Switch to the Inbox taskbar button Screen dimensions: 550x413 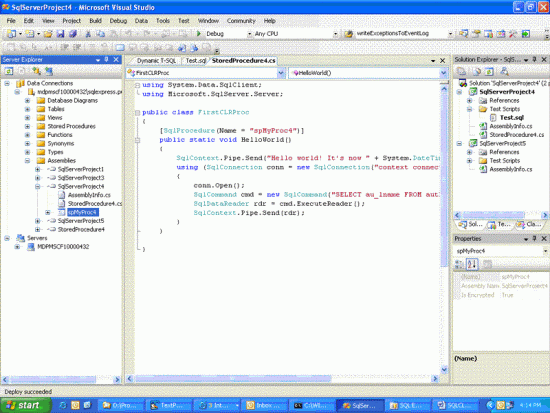tap(265, 406)
